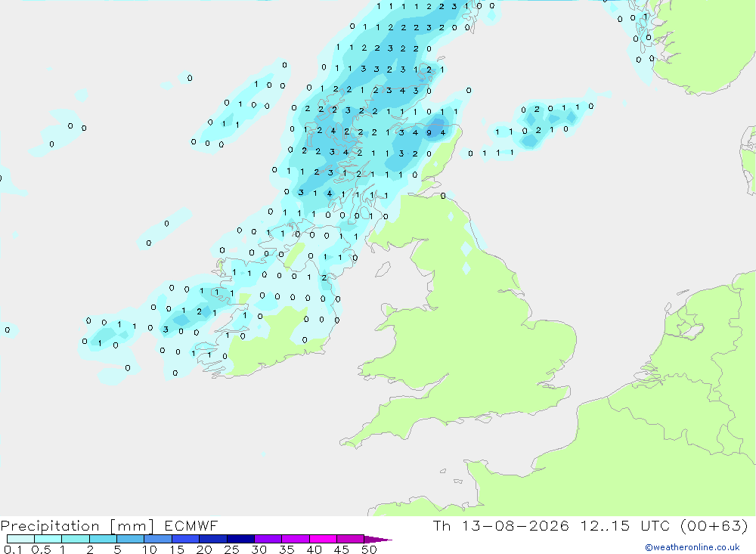This screenshot has width=756, height=554.
Task: Click the 5–10 mm legend color swatch
Action: [131, 539]
